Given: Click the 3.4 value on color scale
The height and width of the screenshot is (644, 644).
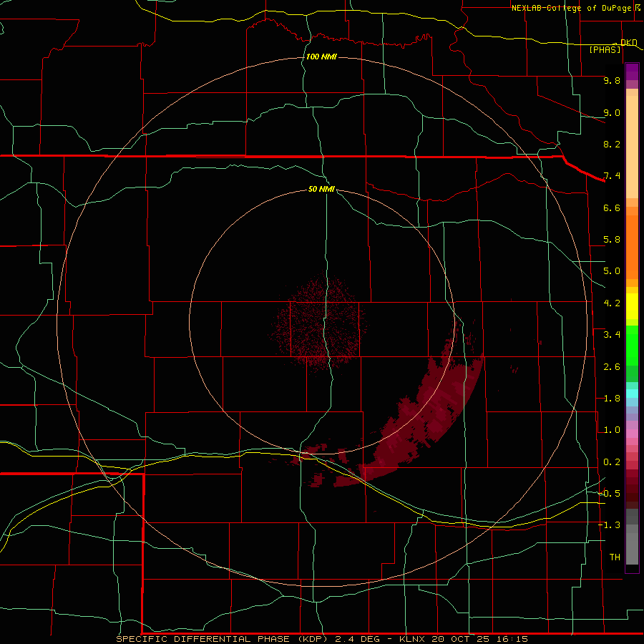Looking at the screenshot, I should pos(612,335).
